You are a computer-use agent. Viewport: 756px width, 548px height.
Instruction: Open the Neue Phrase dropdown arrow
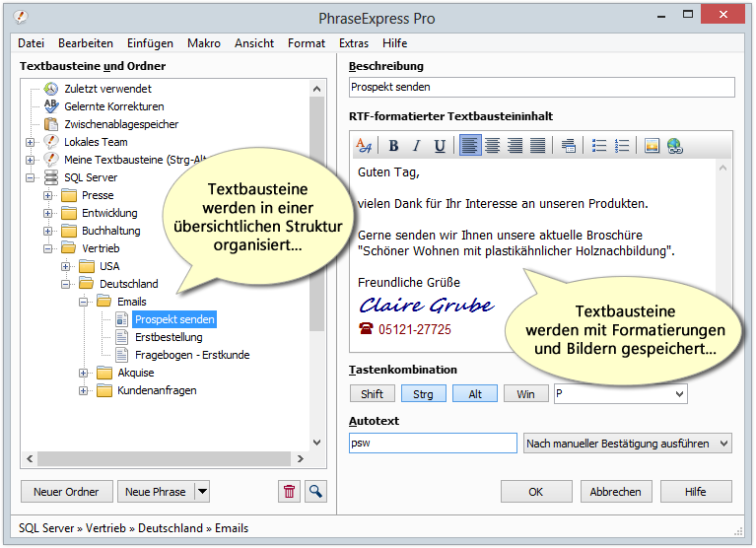[x=202, y=492]
